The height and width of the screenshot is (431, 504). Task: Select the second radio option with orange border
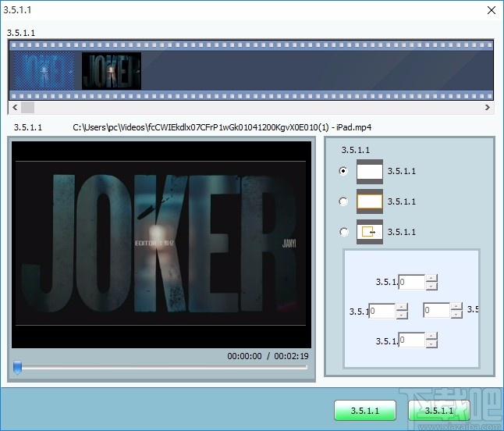[x=343, y=201]
